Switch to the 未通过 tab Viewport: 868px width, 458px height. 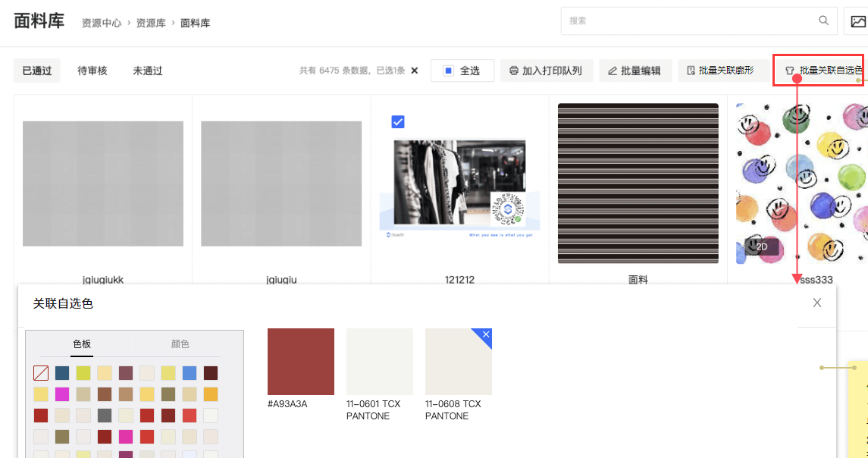coord(148,71)
